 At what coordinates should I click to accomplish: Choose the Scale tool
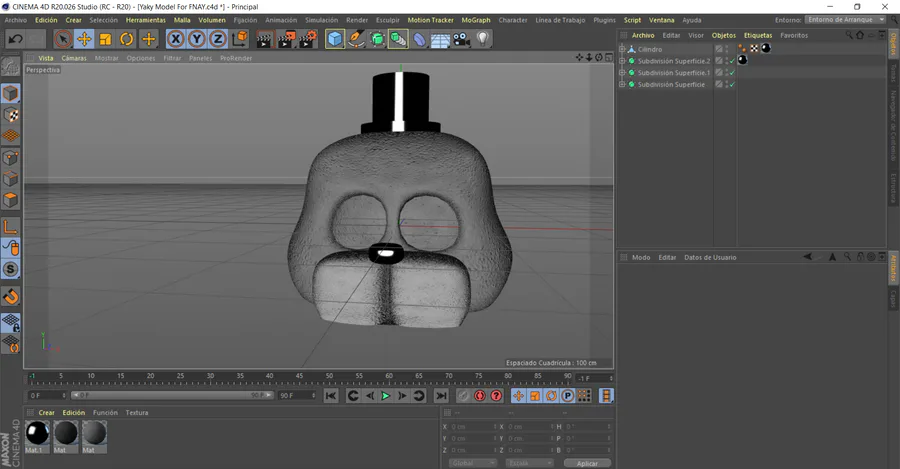coord(105,39)
